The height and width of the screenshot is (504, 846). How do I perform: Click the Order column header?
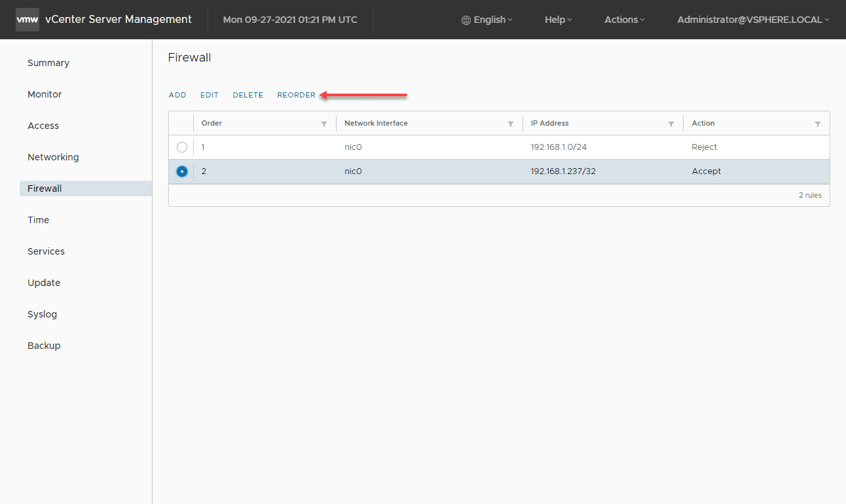point(211,123)
